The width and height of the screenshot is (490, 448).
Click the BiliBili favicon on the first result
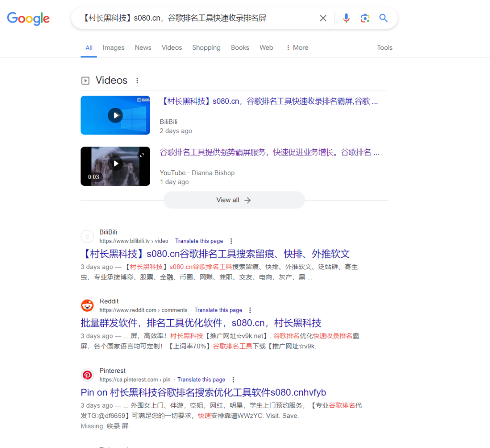(x=87, y=236)
